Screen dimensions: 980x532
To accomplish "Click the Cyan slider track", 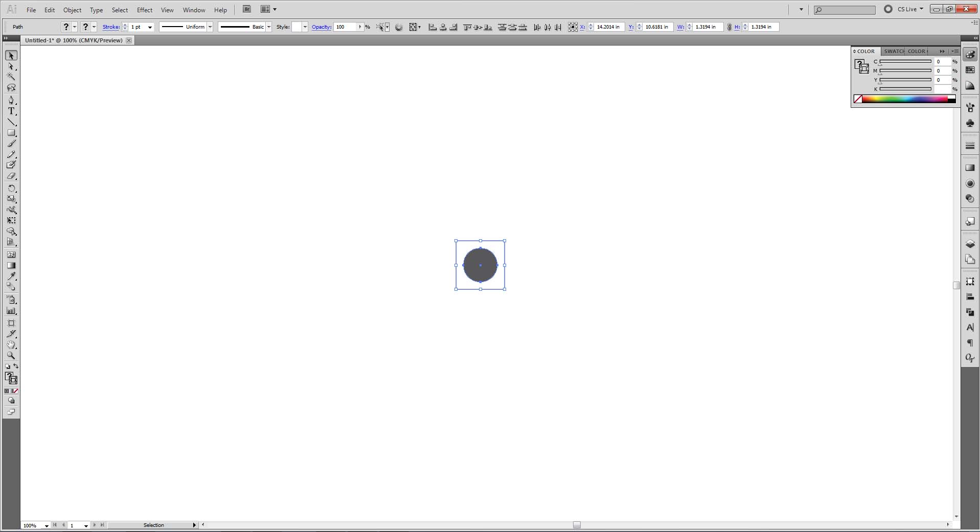I will [x=905, y=61].
